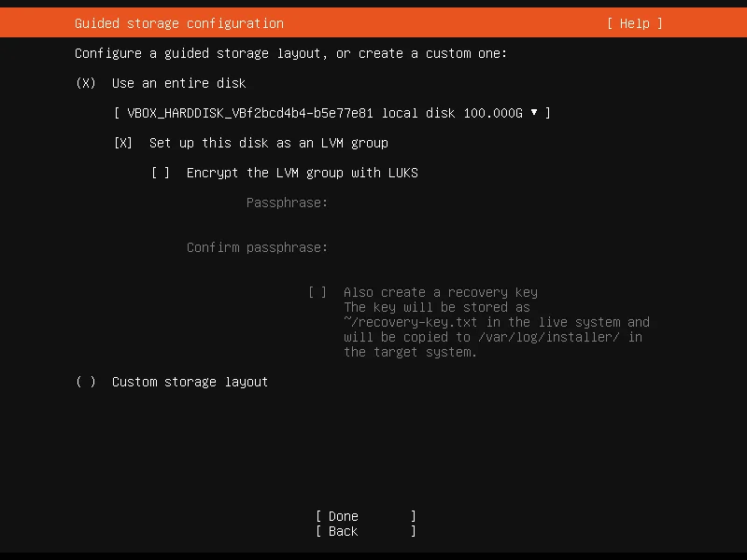This screenshot has width=747, height=560.
Task: Click the "Use an entire disk" label text
Action: [179, 83]
